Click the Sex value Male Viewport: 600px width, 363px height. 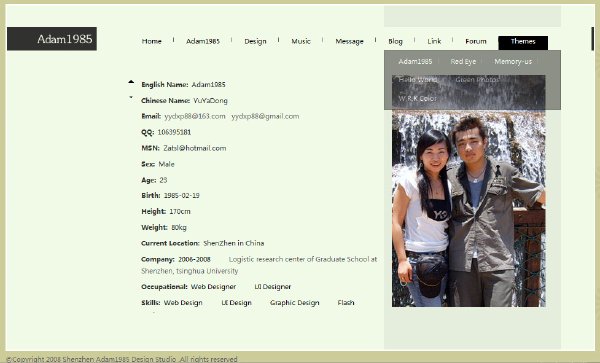pyautogui.click(x=166, y=164)
